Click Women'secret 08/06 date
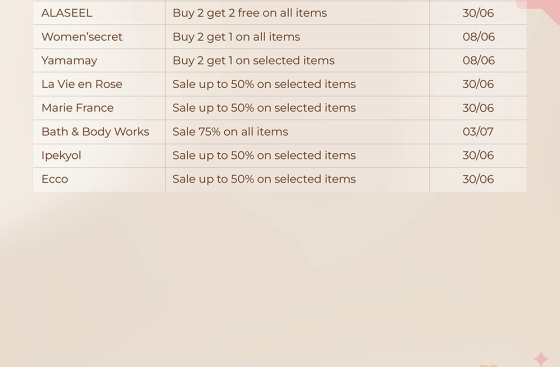 (479, 37)
